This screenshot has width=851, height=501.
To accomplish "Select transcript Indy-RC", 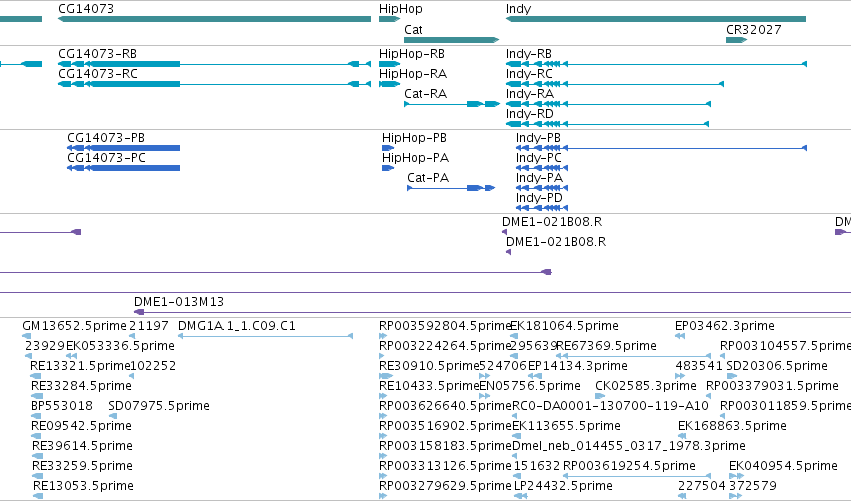I will click(615, 84).
